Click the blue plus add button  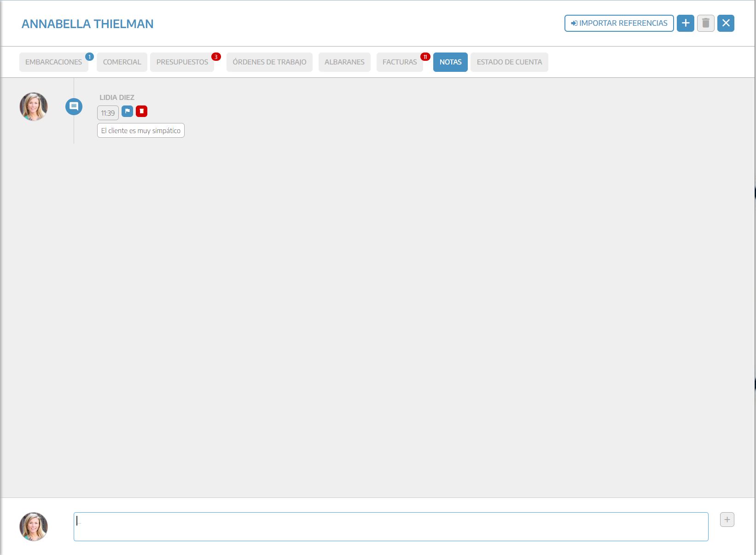coord(685,23)
